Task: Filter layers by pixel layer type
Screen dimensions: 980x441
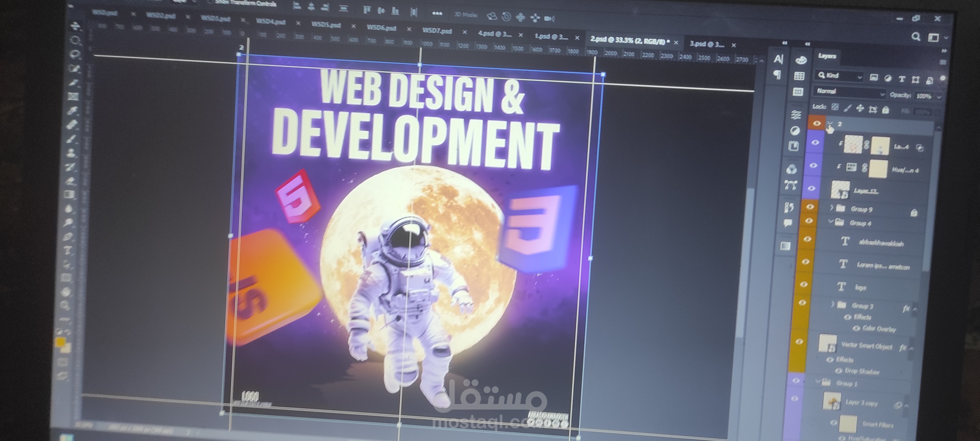Action: coord(874,78)
